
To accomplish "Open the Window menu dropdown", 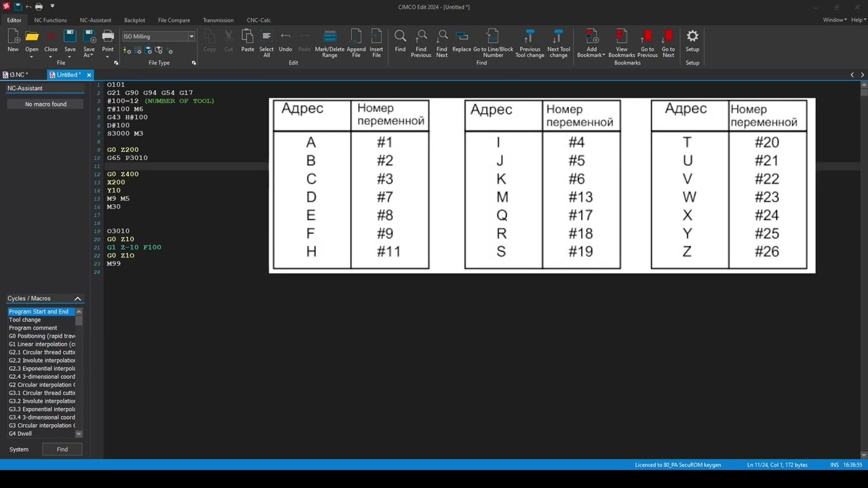I will [x=835, y=20].
